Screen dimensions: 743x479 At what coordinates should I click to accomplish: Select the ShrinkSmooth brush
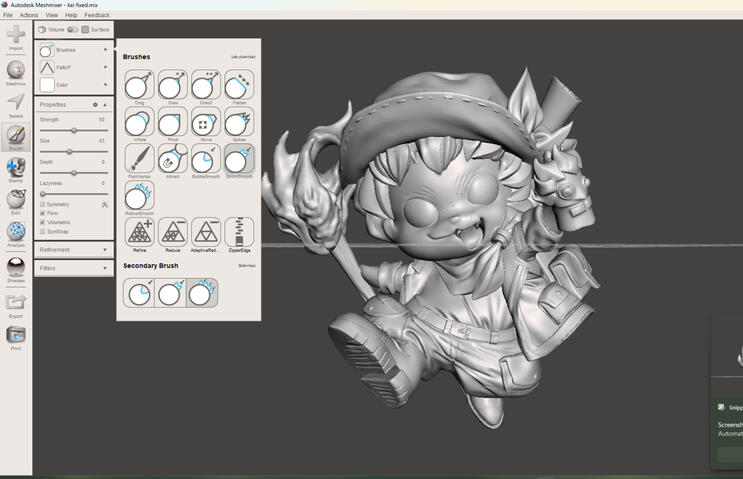(x=239, y=161)
